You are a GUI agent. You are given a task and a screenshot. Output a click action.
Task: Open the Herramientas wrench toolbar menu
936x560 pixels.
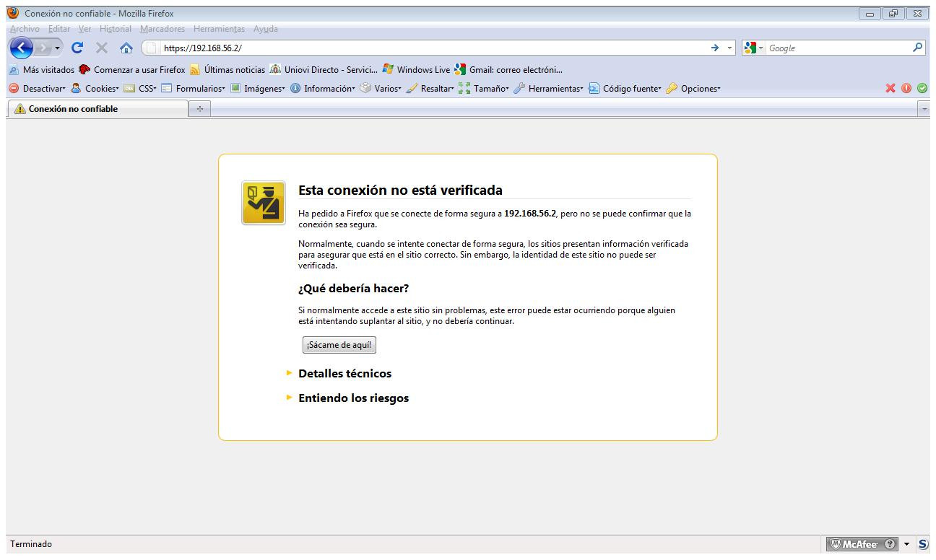tap(549, 89)
